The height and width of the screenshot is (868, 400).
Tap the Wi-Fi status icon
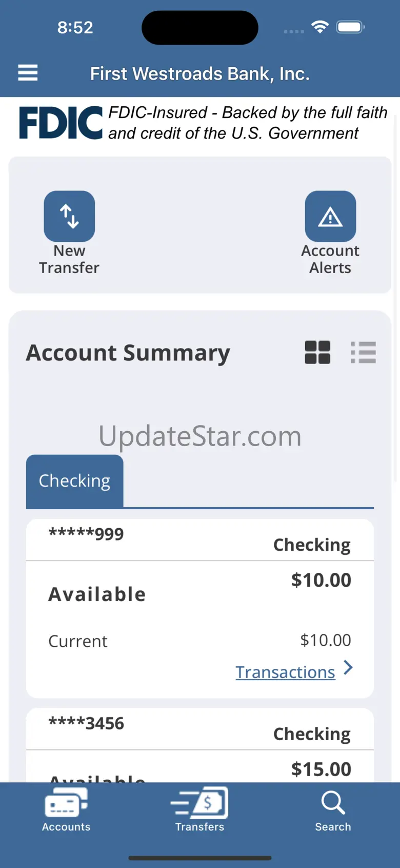320,27
